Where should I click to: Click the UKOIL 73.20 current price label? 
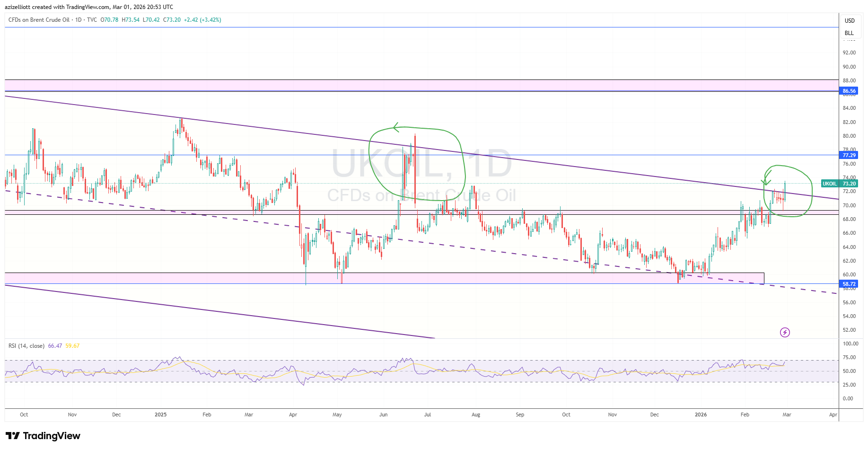pyautogui.click(x=840, y=184)
